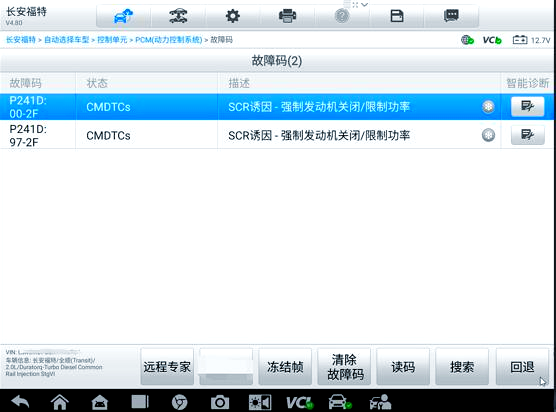
Task: Select the P241D:97-2F fault code row
Action: [x=277, y=135]
